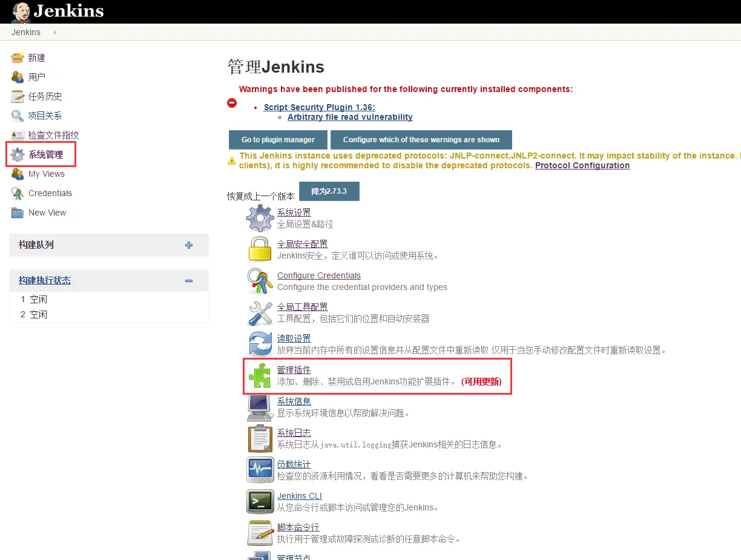
Task: Click the 任务历史 notepad icon
Action: point(18,96)
